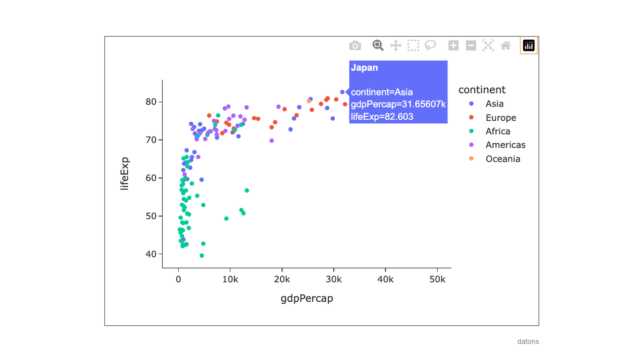Click the Zoom Out icon

coord(471,45)
